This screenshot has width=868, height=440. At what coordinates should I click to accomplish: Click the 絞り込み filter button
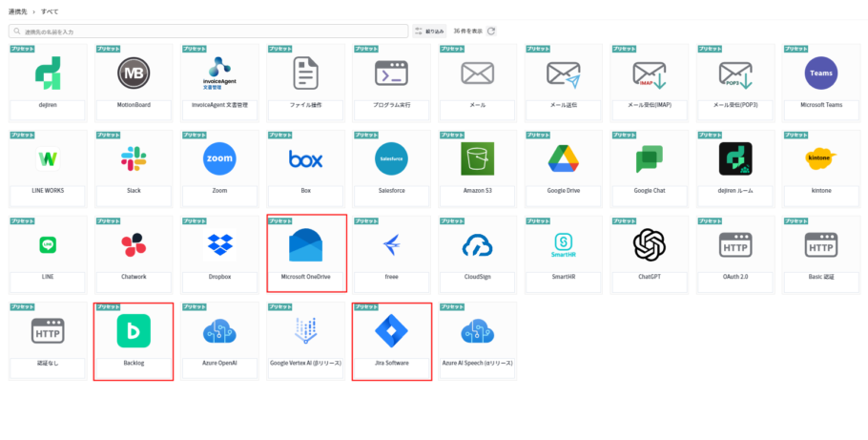(x=429, y=31)
